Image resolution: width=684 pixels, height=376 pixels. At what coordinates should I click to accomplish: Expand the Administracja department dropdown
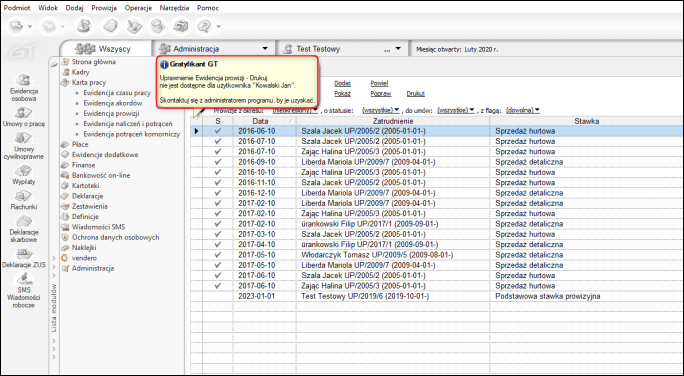coord(265,48)
